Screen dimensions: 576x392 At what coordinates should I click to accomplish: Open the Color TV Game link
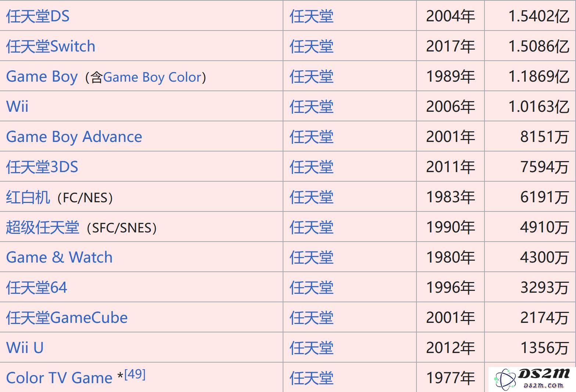coord(59,378)
